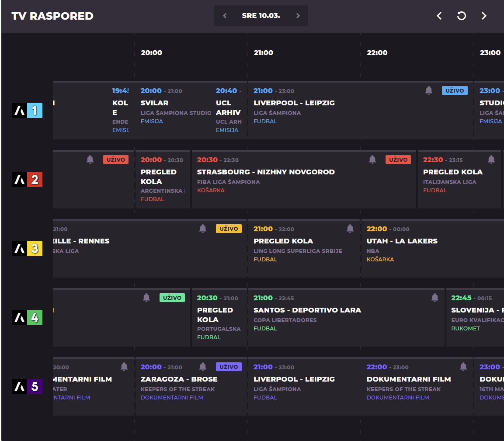Toggle bell on channel 2 program before 20:00

90,160
